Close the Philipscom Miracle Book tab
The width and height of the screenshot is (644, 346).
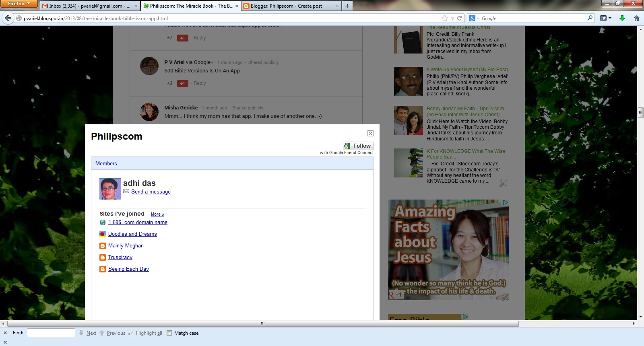[237, 6]
